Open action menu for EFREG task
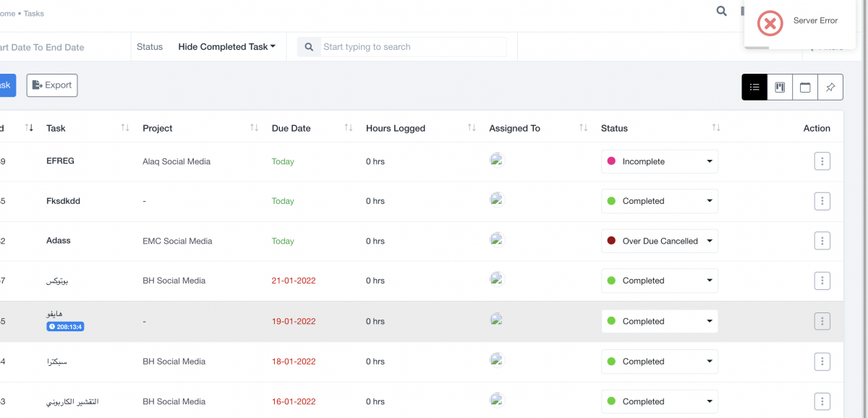Image resolution: width=868 pixels, height=418 pixels. pyautogui.click(x=822, y=161)
